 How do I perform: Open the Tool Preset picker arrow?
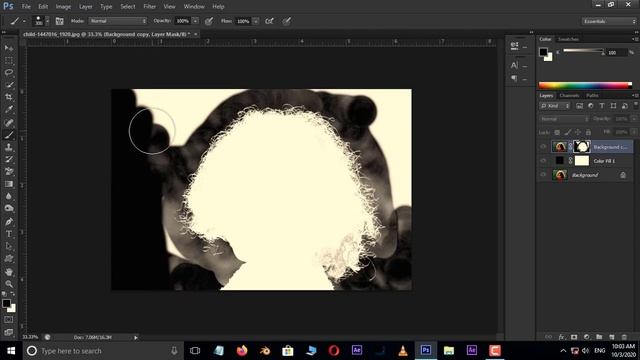24,21
